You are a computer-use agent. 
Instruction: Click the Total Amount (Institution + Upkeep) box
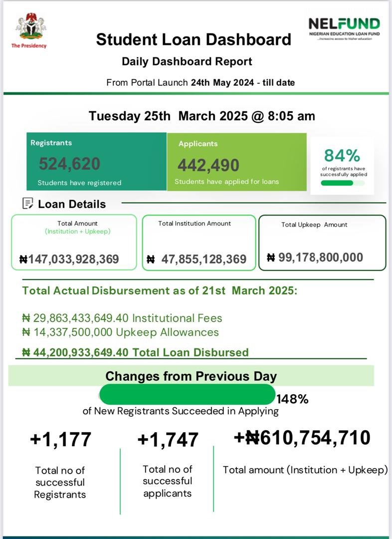point(74,243)
